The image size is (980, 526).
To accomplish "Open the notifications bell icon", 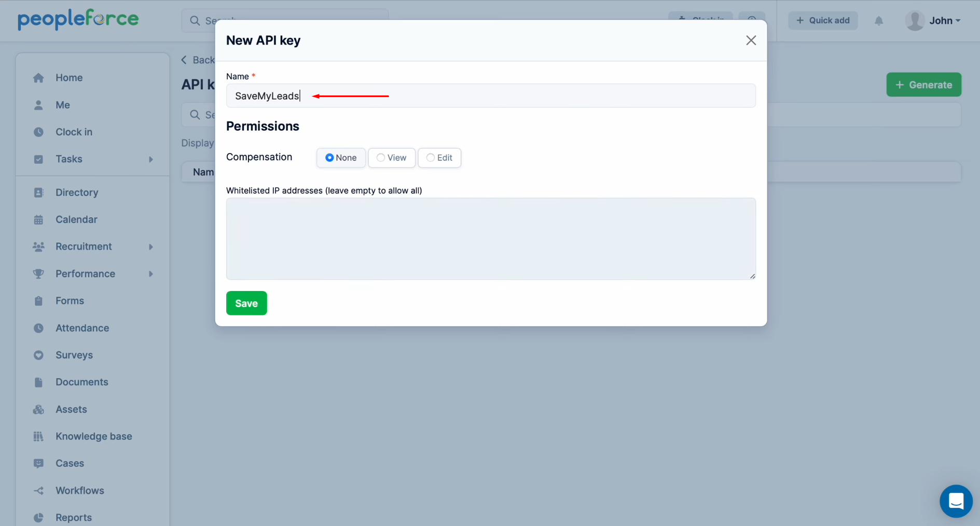I will point(878,21).
